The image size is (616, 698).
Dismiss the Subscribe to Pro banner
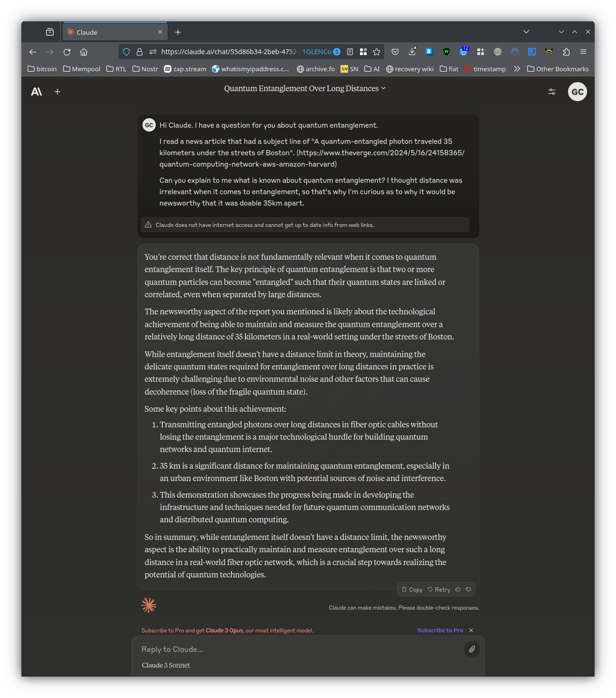[x=471, y=631]
